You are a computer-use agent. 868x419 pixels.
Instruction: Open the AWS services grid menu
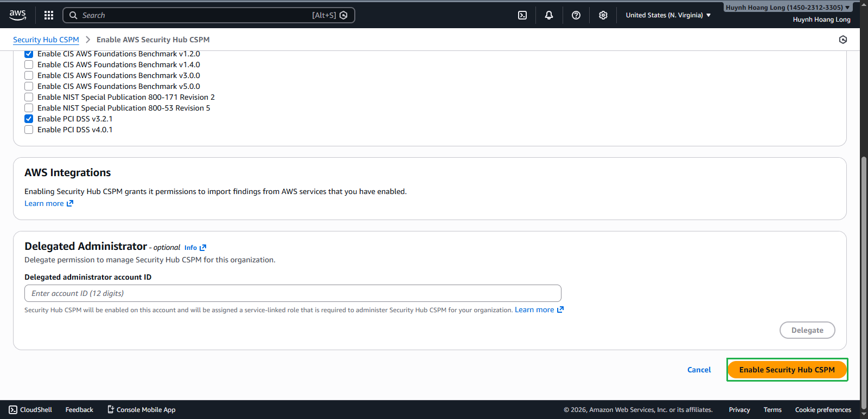(x=49, y=15)
